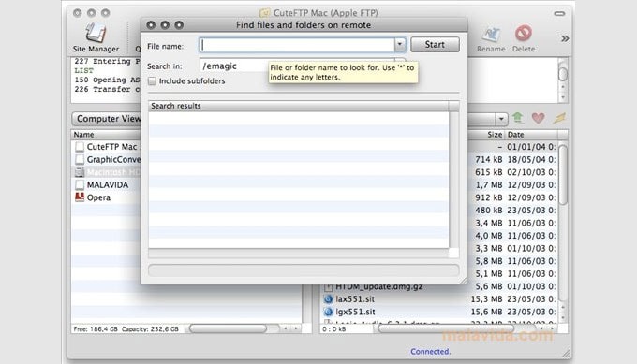Select the MALAVIDA row in local list
This screenshot has height=364, width=637.
click(106, 184)
